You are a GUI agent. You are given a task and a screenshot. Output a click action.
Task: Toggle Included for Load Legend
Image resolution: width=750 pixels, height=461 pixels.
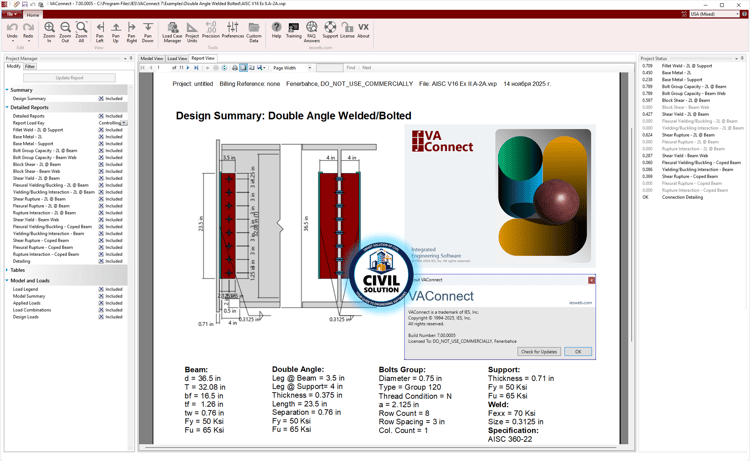click(x=101, y=289)
